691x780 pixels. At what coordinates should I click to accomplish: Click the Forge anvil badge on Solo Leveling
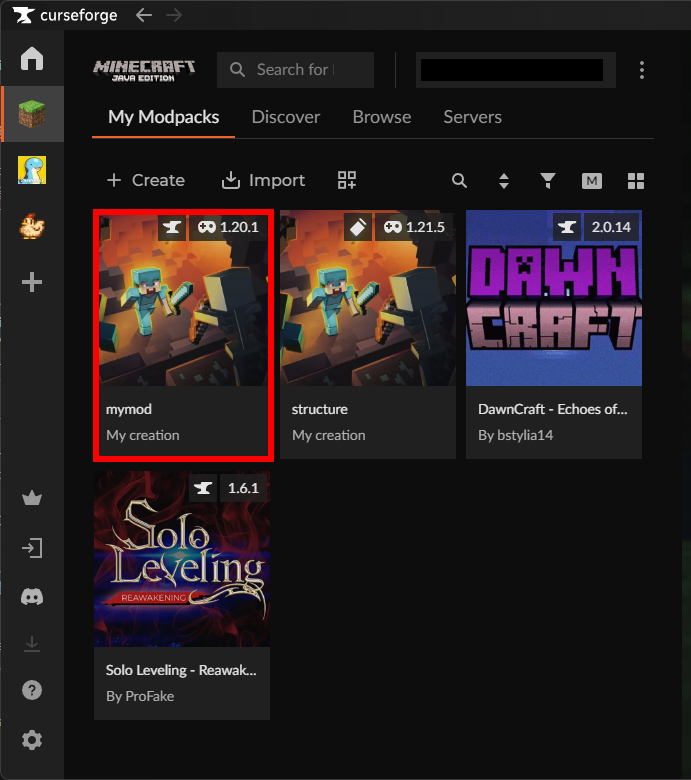[203, 488]
